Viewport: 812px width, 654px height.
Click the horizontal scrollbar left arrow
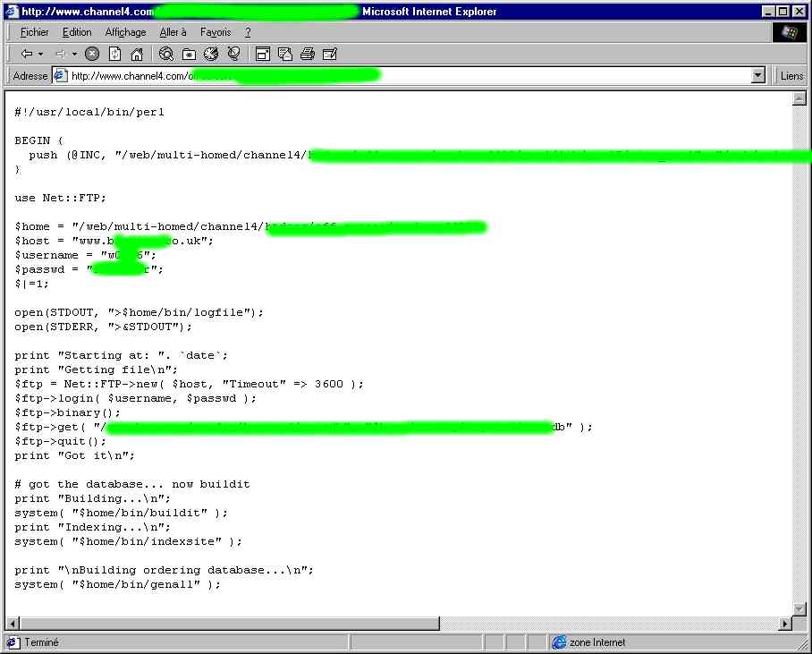click(x=13, y=624)
